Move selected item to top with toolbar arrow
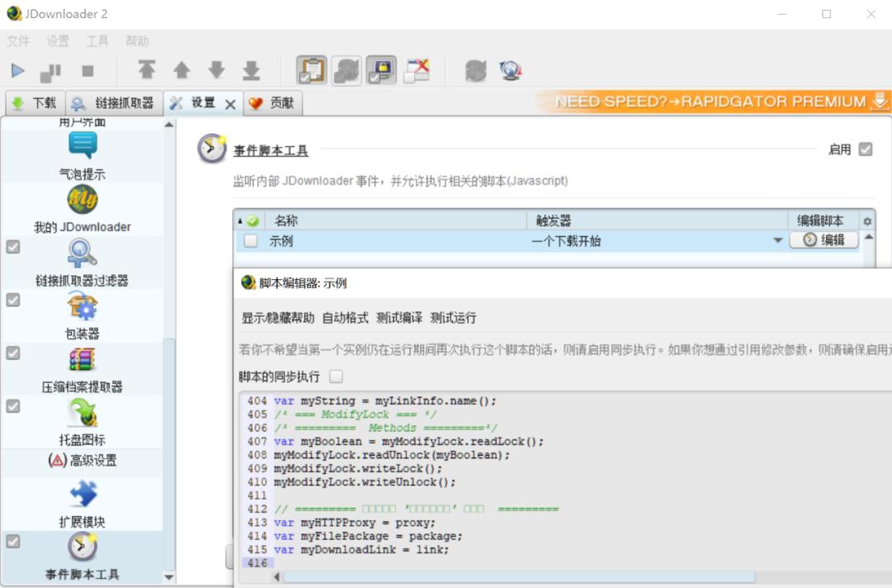This screenshot has height=588, width=892. [147, 69]
